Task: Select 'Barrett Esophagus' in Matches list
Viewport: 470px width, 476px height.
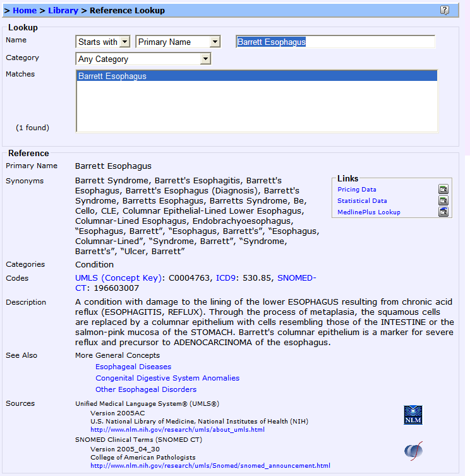Action: (x=256, y=76)
